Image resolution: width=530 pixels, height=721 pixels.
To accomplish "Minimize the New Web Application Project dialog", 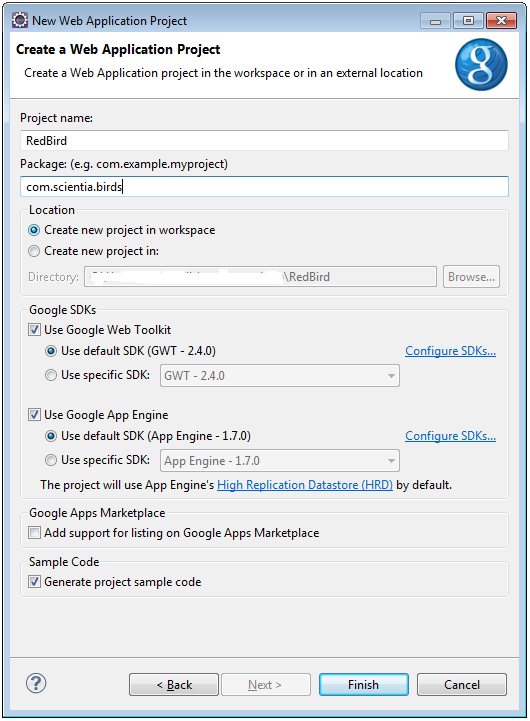I will [x=435, y=21].
